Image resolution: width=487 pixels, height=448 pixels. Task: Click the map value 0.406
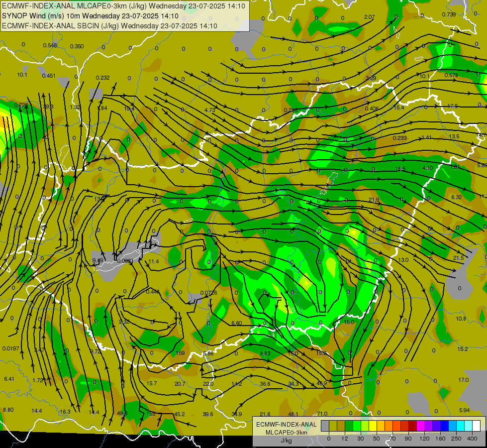point(372,109)
